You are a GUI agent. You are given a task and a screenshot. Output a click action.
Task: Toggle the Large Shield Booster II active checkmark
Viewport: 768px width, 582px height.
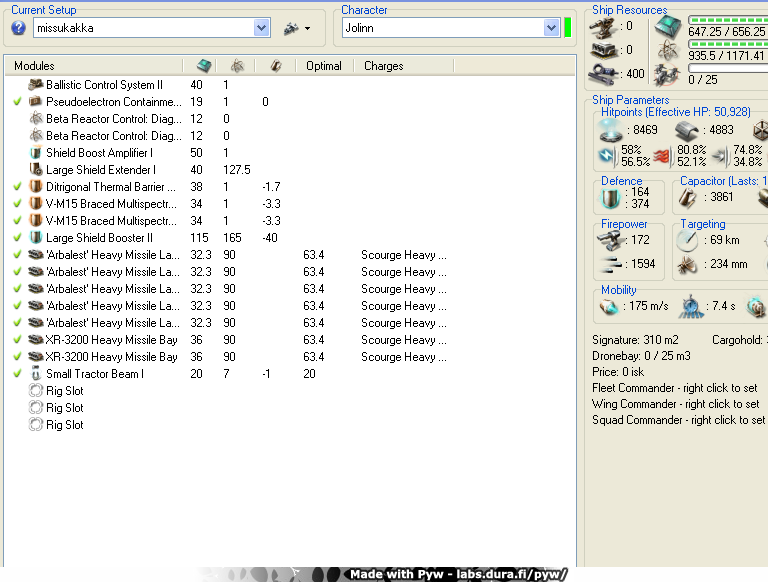[18, 238]
